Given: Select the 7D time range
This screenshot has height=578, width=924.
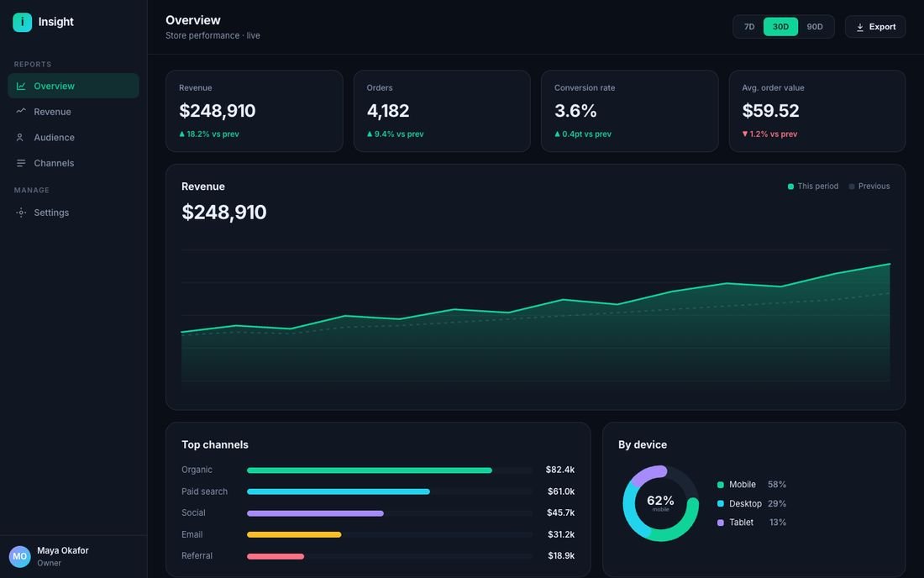Looking at the screenshot, I should click(x=749, y=27).
